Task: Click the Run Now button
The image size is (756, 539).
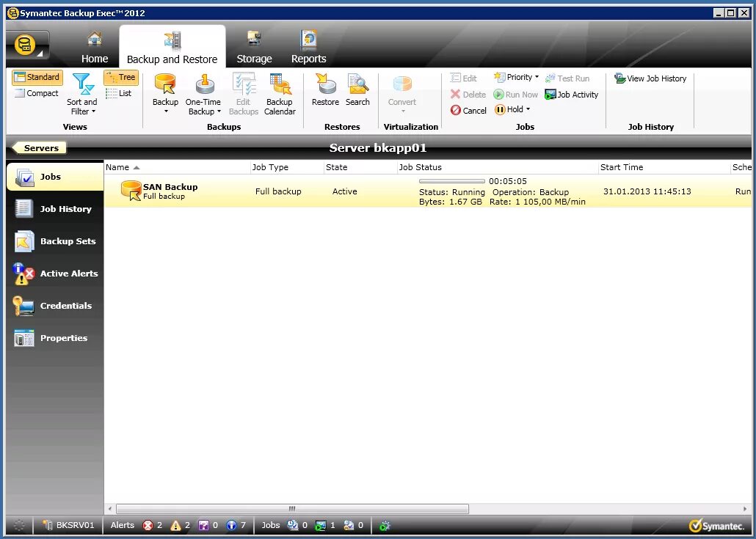Action: (515, 95)
